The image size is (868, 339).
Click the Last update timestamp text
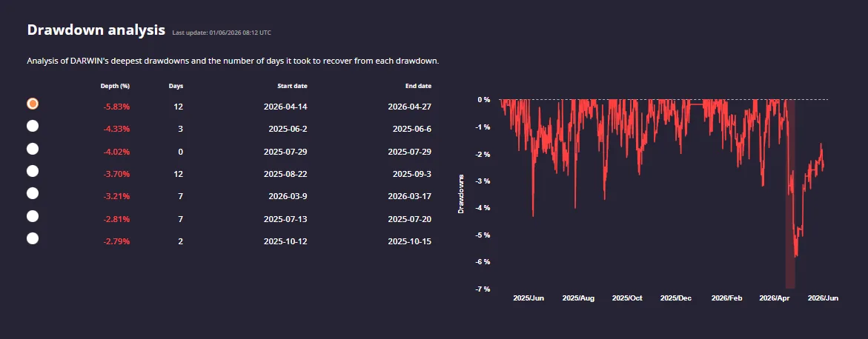pyautogui.click(x=222, y=33)
